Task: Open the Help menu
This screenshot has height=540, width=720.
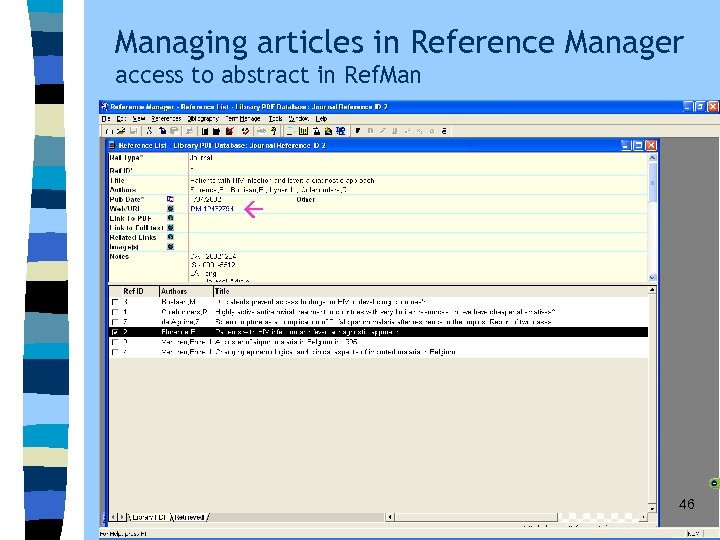Action: tap(321, 119)
